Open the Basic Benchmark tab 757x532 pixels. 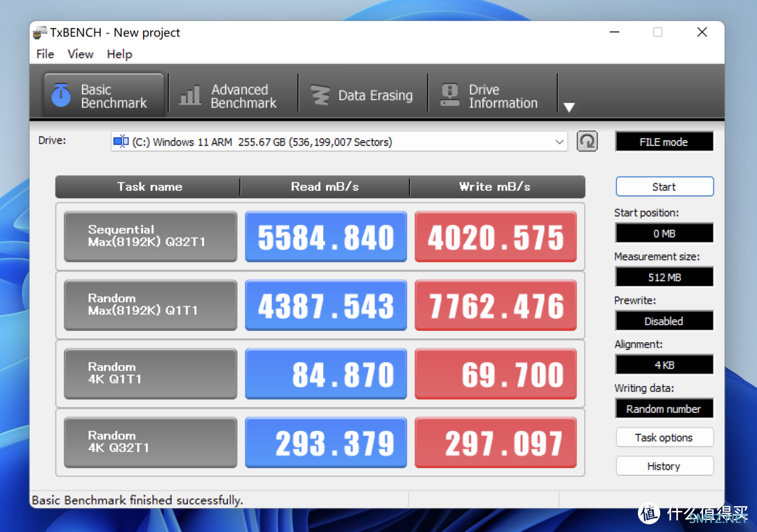(x=103, y=95)
